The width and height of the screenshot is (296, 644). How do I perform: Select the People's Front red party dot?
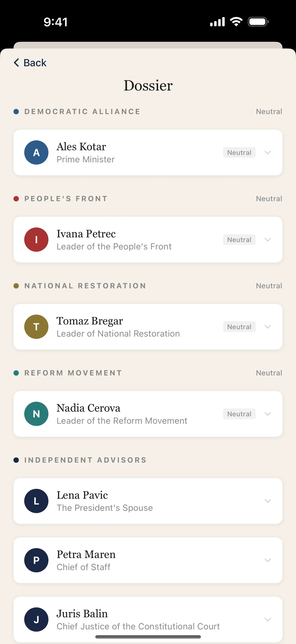16,199
